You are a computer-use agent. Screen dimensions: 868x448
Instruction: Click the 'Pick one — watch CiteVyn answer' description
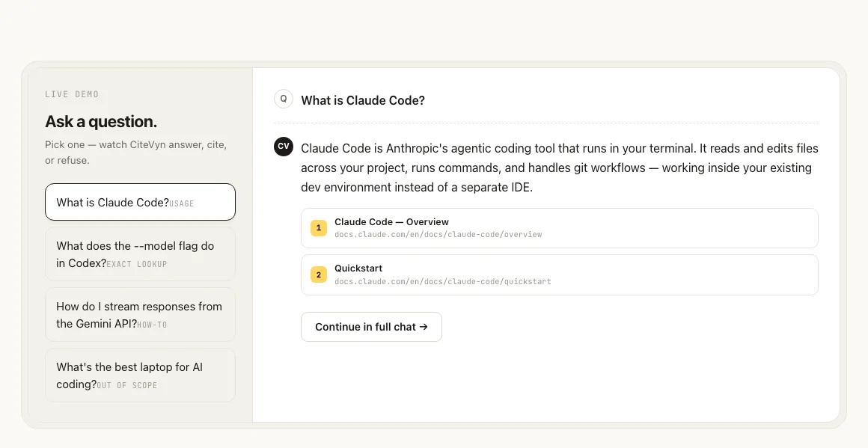pos(136,153)
